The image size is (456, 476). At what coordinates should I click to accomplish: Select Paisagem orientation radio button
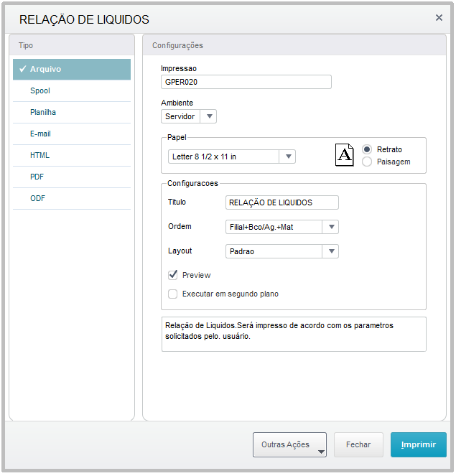(x=367, y=162)
